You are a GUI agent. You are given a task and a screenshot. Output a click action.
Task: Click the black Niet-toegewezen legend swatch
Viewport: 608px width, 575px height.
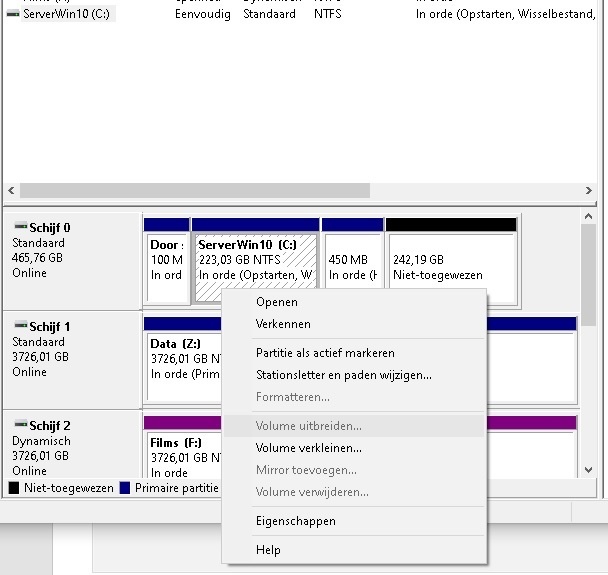(14, 488)
